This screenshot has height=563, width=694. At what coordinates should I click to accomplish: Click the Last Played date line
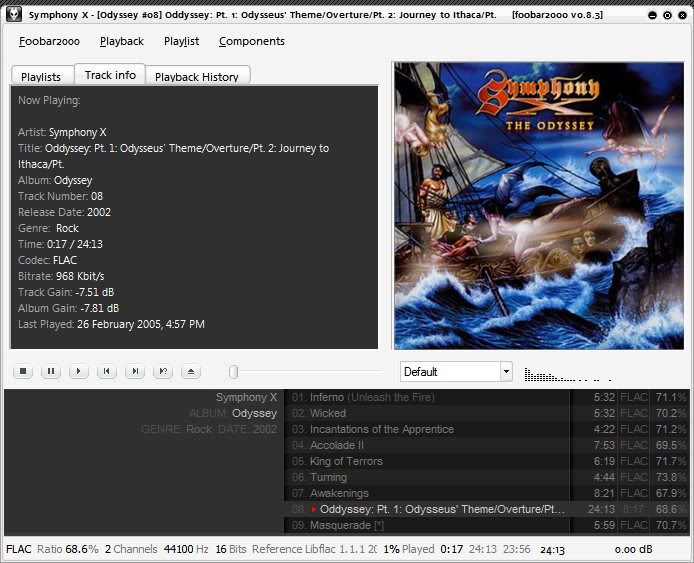click(111, 324)
